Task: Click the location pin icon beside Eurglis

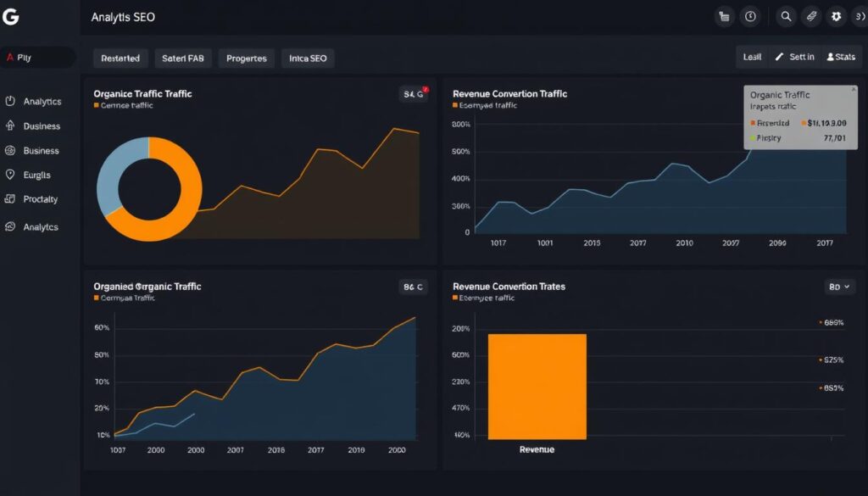Action: 10,175
